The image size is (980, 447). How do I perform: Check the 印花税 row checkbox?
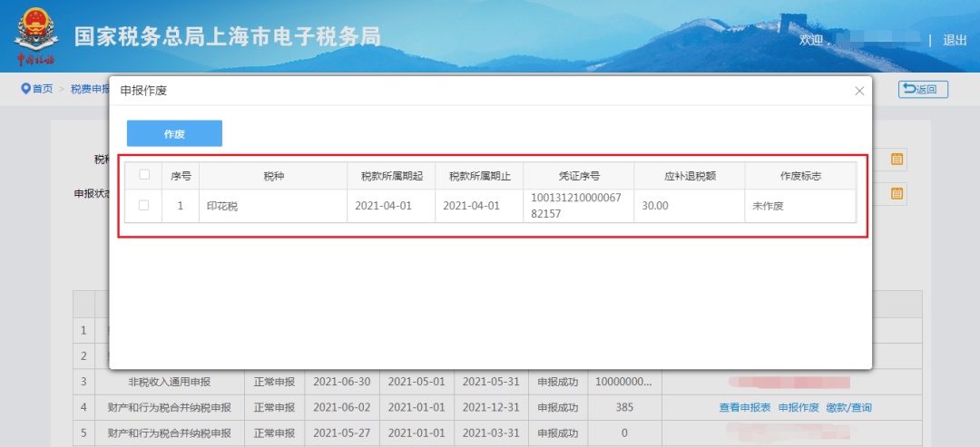pos(143,206)
